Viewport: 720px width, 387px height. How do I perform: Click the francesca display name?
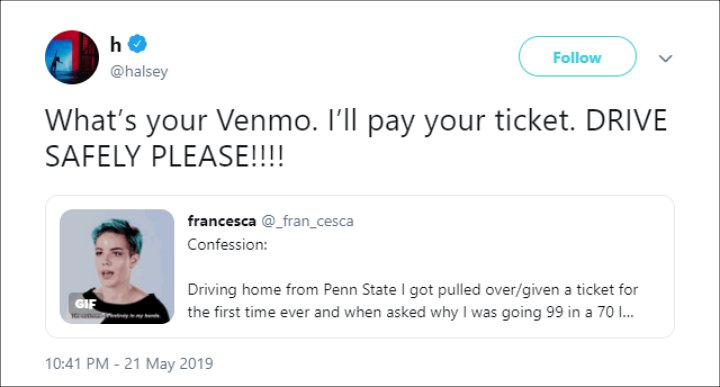click(221, 221)
